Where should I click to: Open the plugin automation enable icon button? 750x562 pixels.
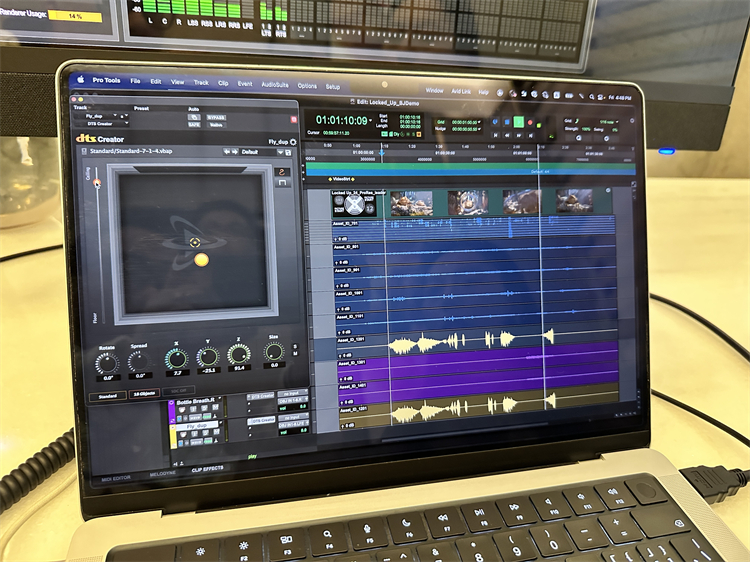pos(194,117)
